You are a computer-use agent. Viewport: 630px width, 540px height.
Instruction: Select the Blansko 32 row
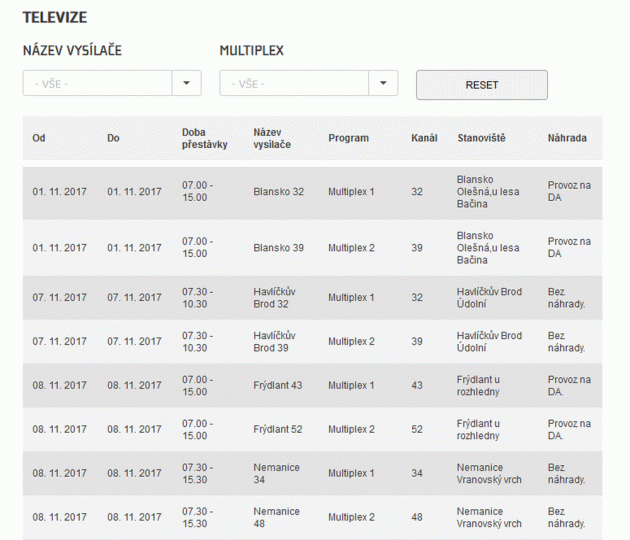tap(313, 192)
